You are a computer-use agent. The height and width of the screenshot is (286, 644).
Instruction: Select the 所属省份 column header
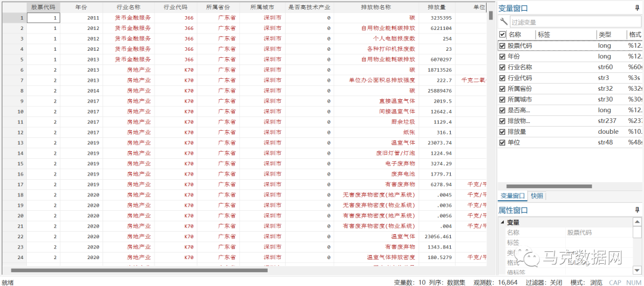point(218,7)
